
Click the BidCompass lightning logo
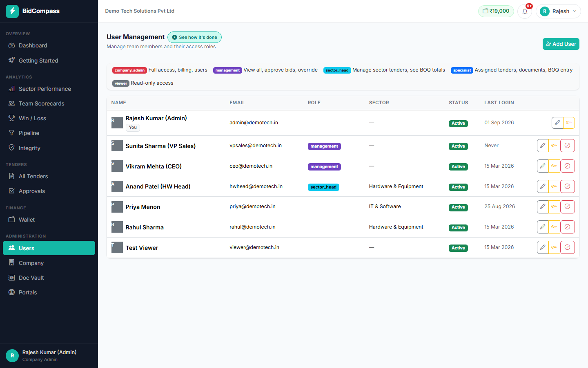pyautogui.click(x=12, y=11)
